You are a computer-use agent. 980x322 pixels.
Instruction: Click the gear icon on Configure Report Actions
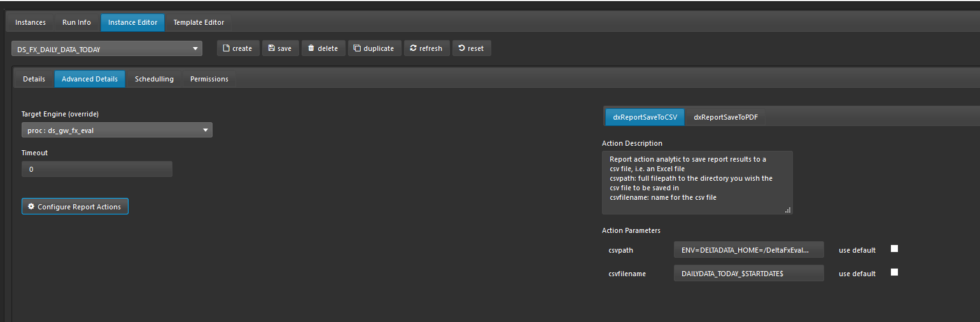point(31,207)
